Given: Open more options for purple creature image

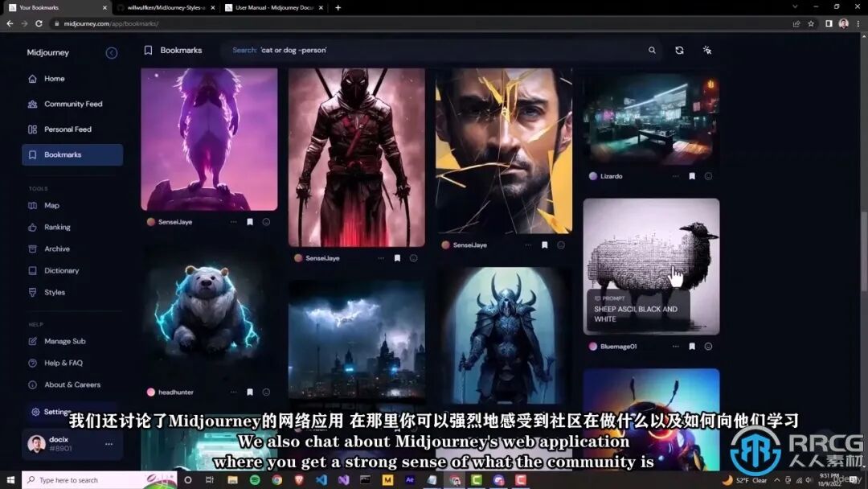Looking at the screenshot, I should [x=234, y=222].
